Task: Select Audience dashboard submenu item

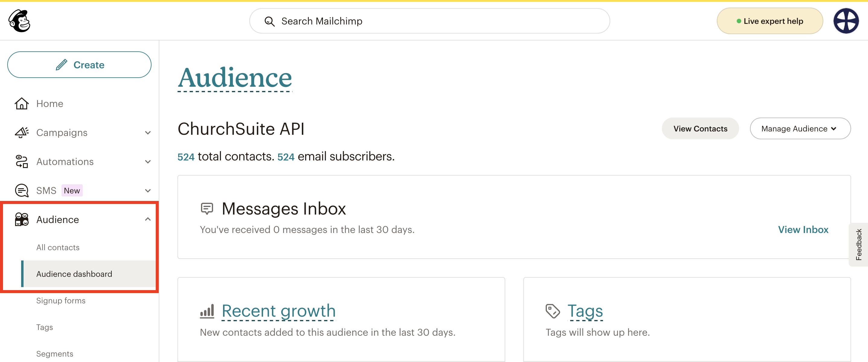Action: (x=89, y=274)
